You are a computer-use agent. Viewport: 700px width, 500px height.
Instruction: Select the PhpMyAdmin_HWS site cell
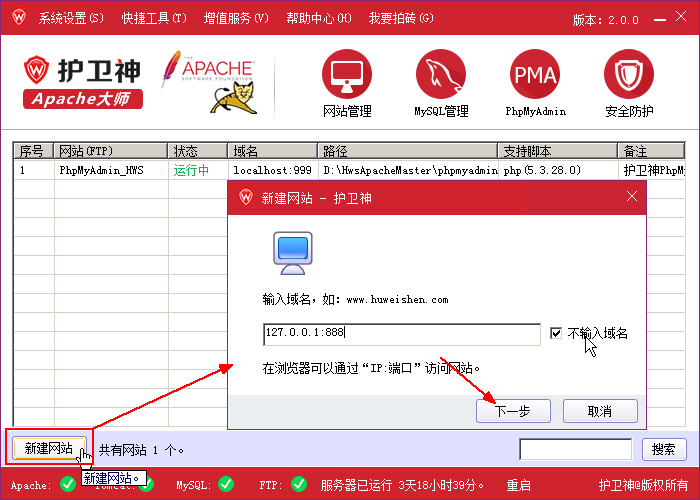111,170
